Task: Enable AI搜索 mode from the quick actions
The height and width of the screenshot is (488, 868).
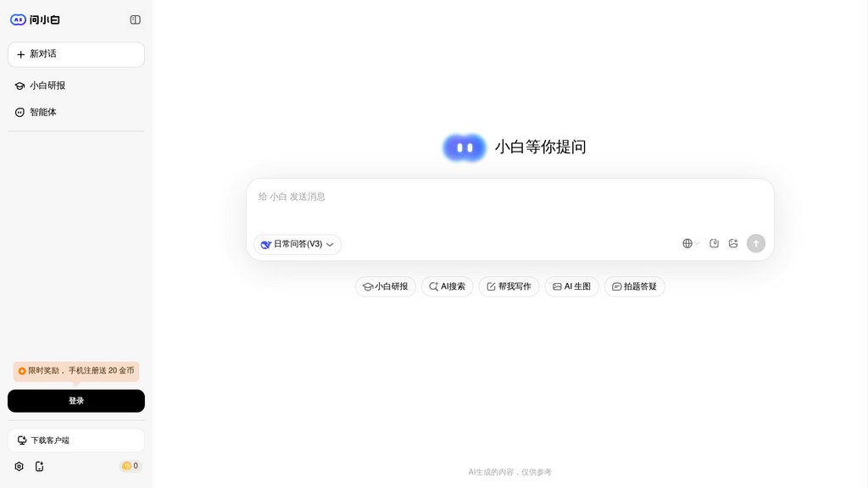Action: coord(447,286)
